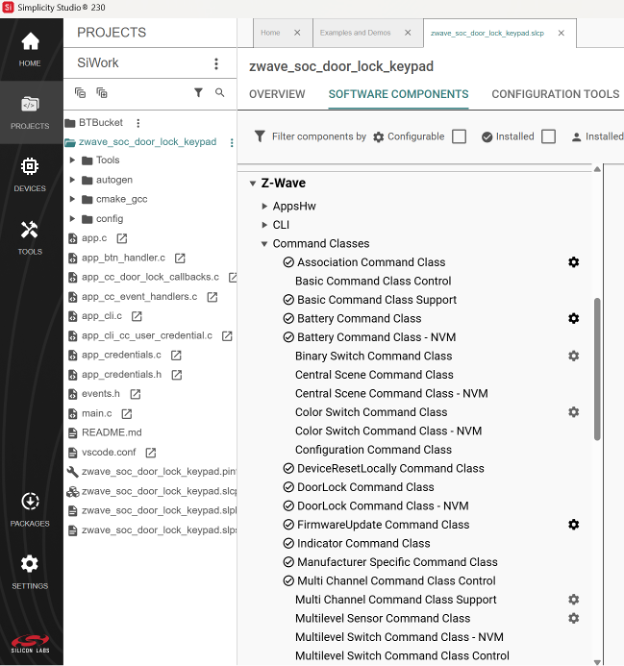Click scroll-up arrow of component list
Screen dimensions: 624x666
coord(597,169)
